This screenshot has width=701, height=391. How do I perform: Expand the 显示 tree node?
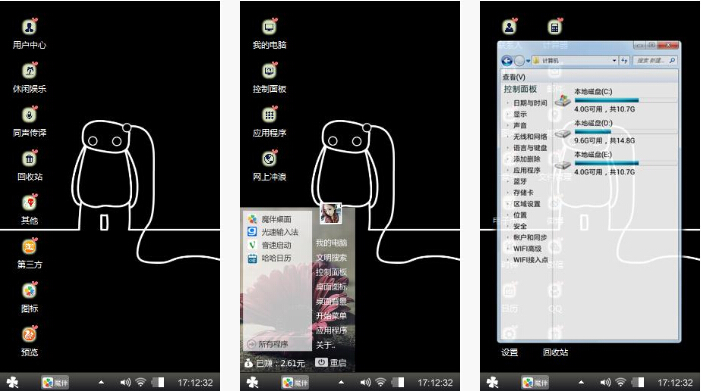click(x=508, y=114)
